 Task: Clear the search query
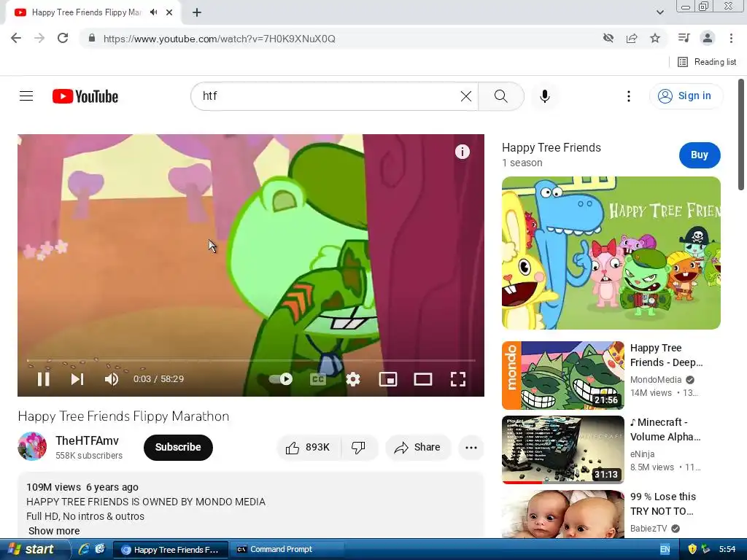(466, 96)
